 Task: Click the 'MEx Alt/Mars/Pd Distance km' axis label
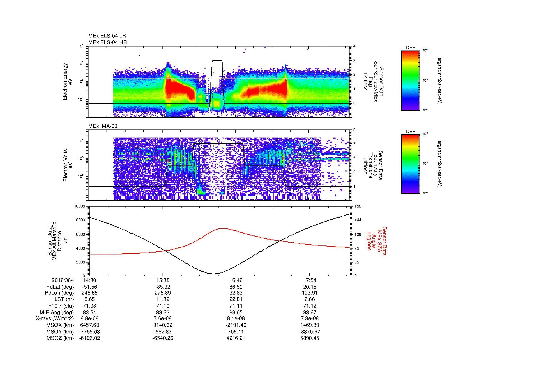57,241
